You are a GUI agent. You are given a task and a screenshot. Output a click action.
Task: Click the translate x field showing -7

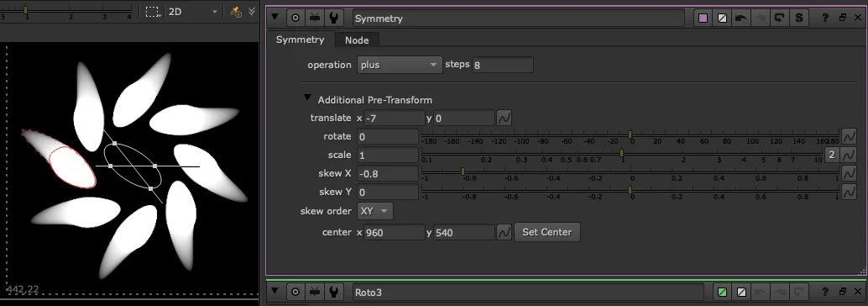pyautogui.click(x=395, y=118)
